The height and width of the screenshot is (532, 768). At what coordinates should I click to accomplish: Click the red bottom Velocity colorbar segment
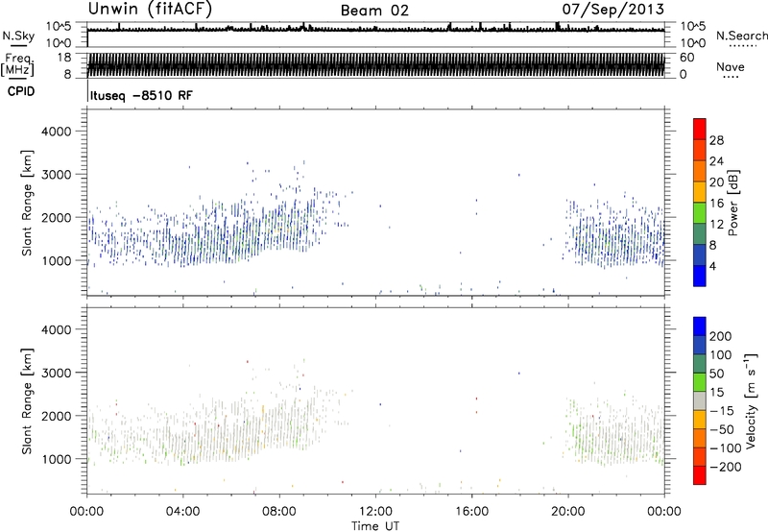[x=700, y=475]
